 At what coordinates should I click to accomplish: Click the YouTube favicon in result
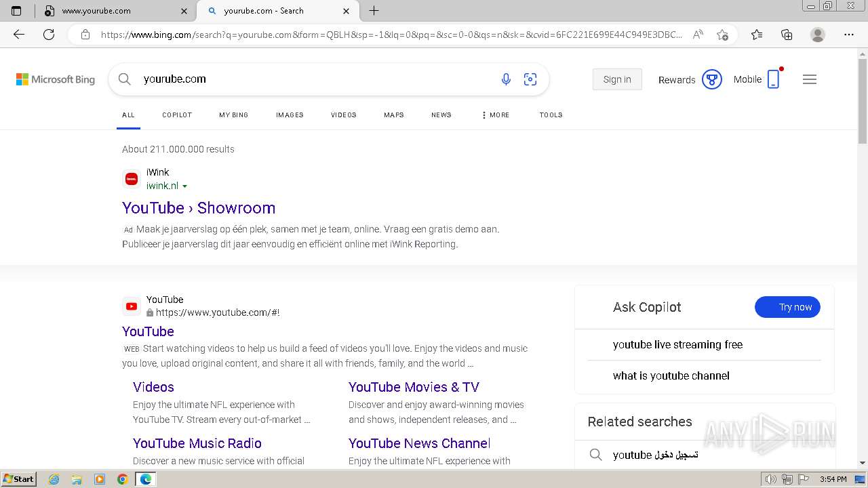click(132, 306)
